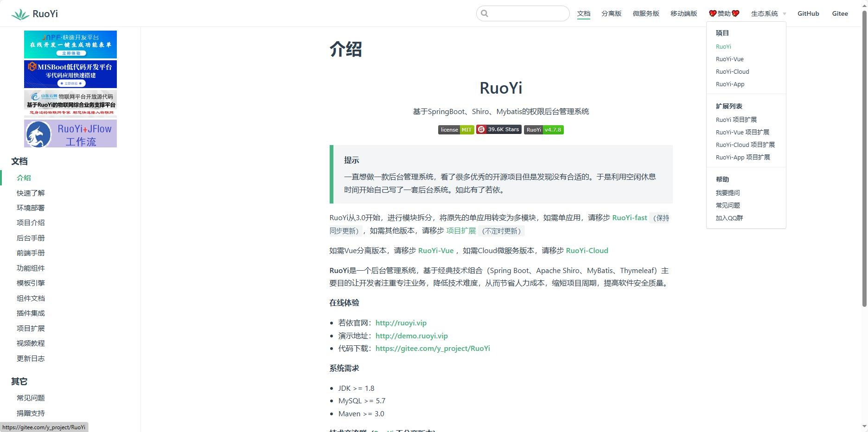Focus the search input field

pos(528,13)
